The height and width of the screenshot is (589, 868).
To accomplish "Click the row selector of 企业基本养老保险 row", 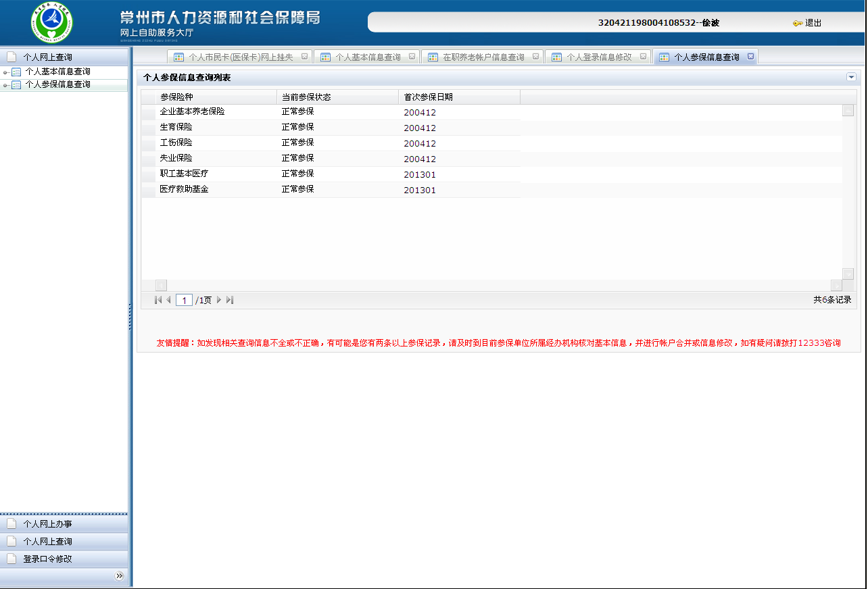I will point(148,112).
